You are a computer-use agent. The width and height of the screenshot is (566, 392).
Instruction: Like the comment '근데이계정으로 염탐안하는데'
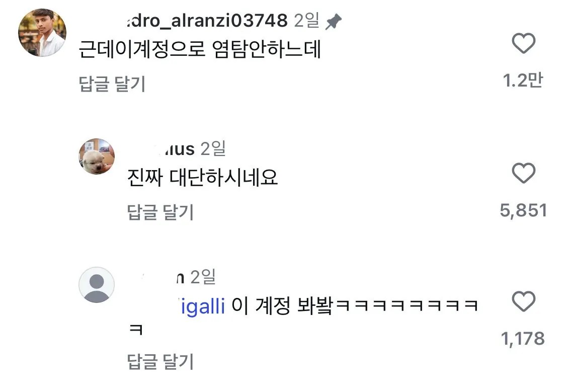click(523, 45)
